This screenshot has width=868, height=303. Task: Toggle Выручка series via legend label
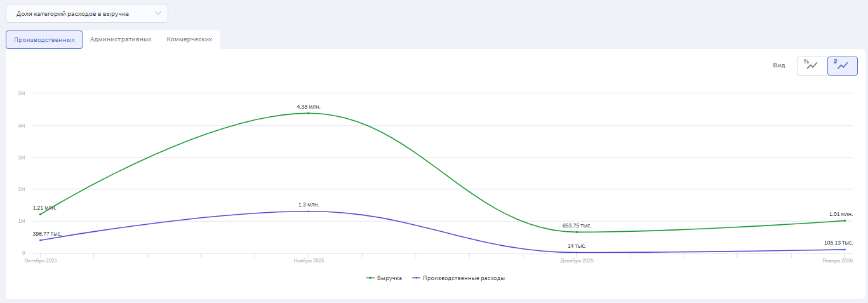point(389,278)
